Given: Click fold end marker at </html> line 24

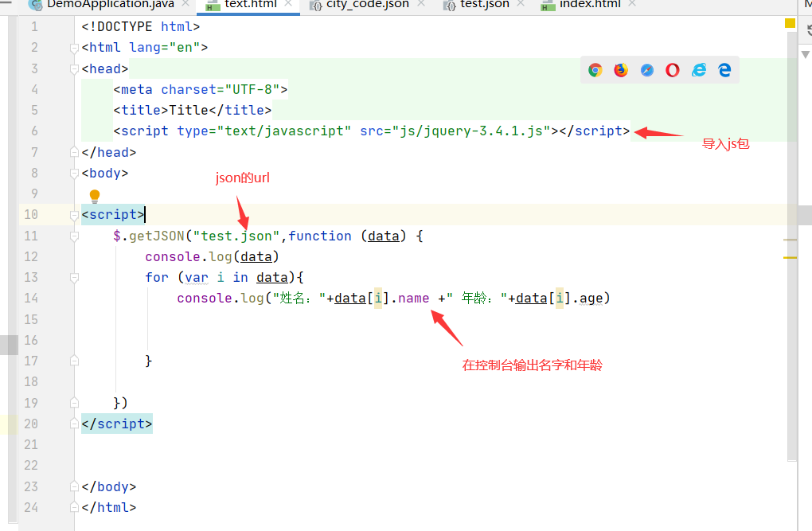Looking at the screenshot, I should click(x=74, y=507).
